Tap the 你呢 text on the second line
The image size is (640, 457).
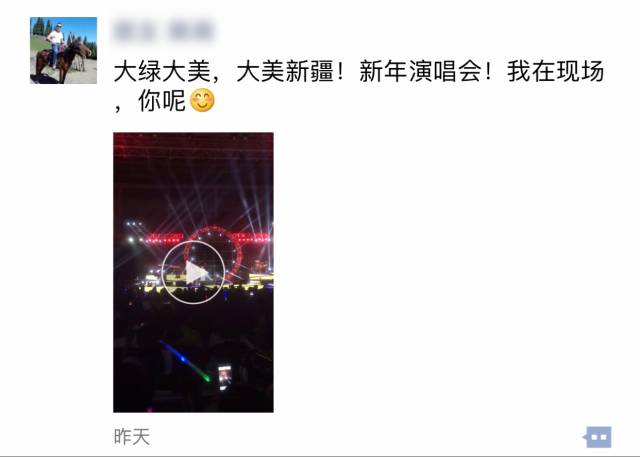(162, 100)
